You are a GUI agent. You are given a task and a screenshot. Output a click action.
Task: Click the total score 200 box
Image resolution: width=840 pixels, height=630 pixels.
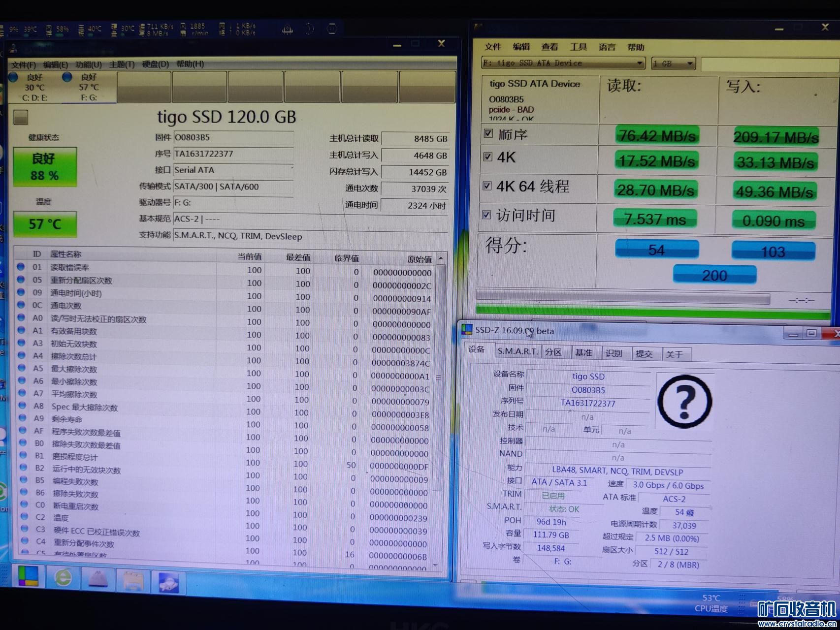[x=714, y=275]
